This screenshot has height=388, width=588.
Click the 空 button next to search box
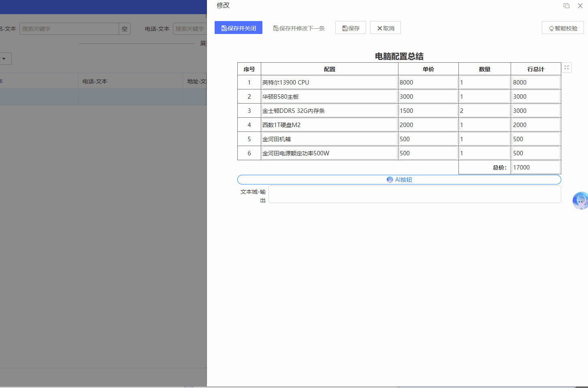coord(125,29)
